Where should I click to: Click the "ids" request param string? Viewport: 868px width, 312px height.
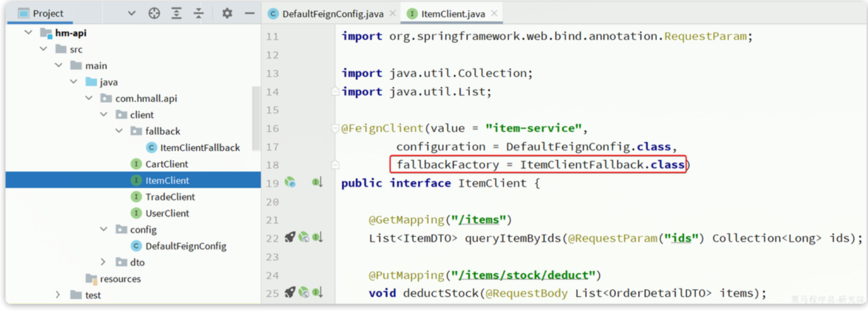click(681, 238)
